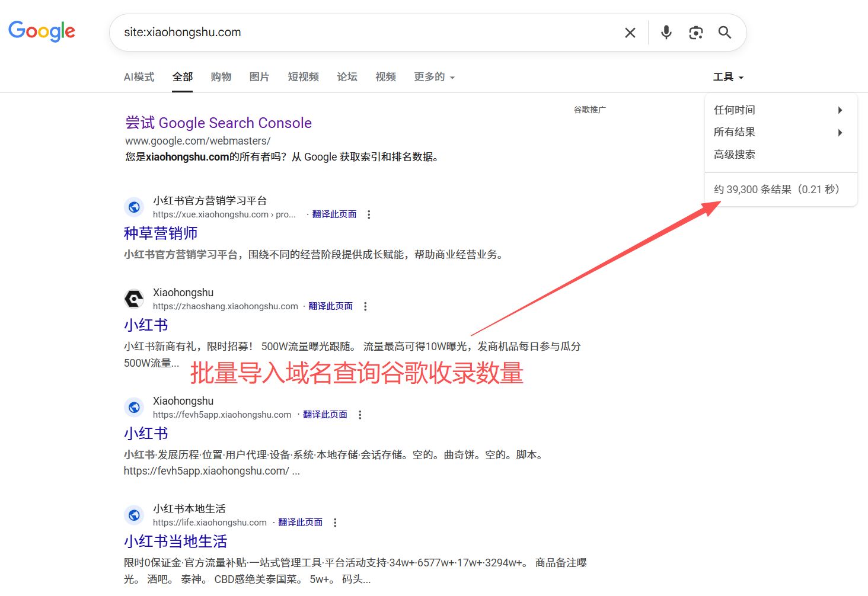The width and height of the screenshot is (868, 596).
Task: Click the fevh5app.xiaohongshu.com result favicon
Action: click(x=135, y=408)
